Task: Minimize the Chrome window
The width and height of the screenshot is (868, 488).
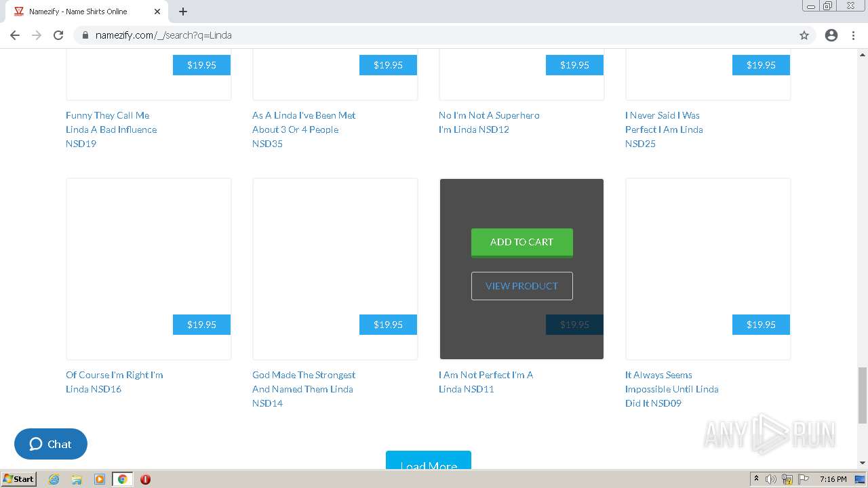Action: [811, 6]
